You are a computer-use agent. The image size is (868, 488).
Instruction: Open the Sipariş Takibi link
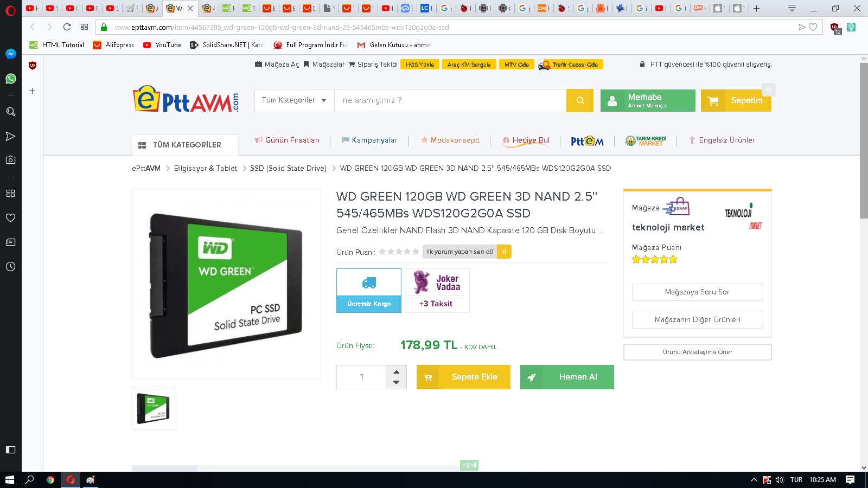click(x=373, y=65)
